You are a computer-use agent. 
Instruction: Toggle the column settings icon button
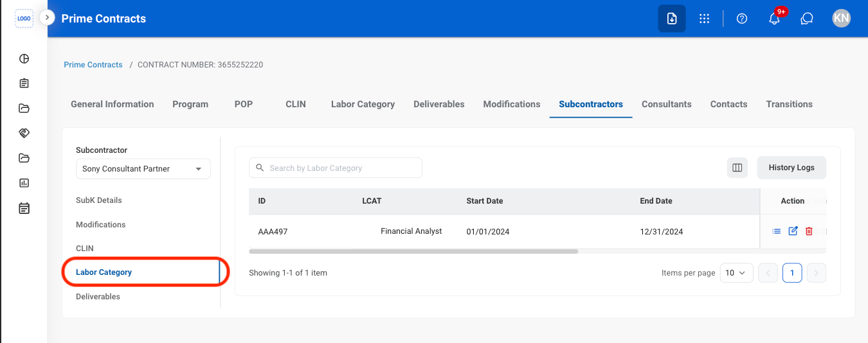737,168
